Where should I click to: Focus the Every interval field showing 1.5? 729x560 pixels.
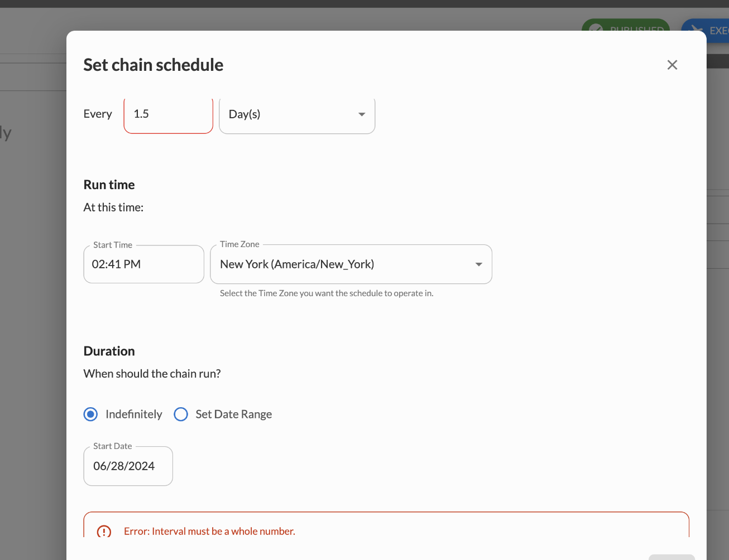pos(168,114)
